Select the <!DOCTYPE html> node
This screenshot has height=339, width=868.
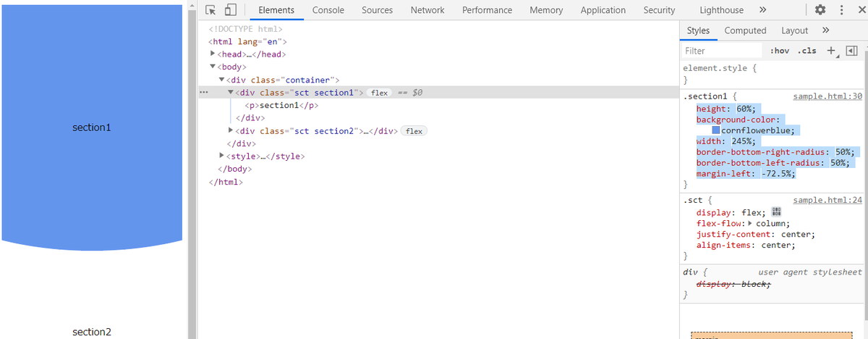point(244,29)
